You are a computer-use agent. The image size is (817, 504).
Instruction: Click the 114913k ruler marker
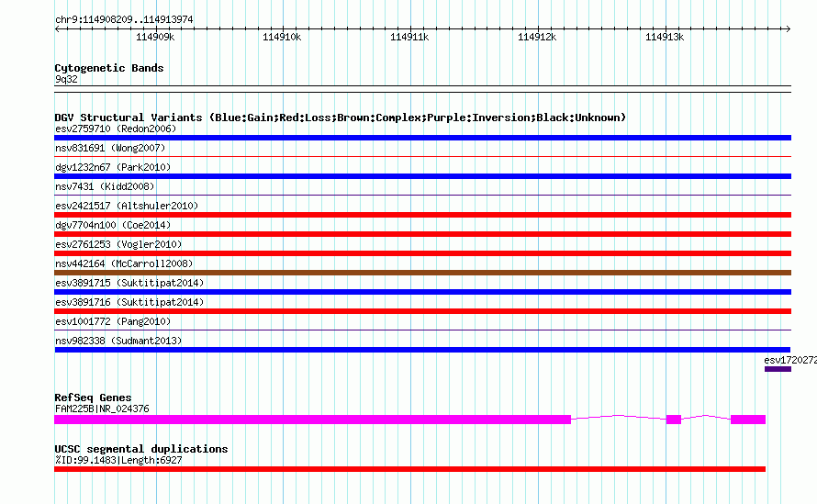665,37
